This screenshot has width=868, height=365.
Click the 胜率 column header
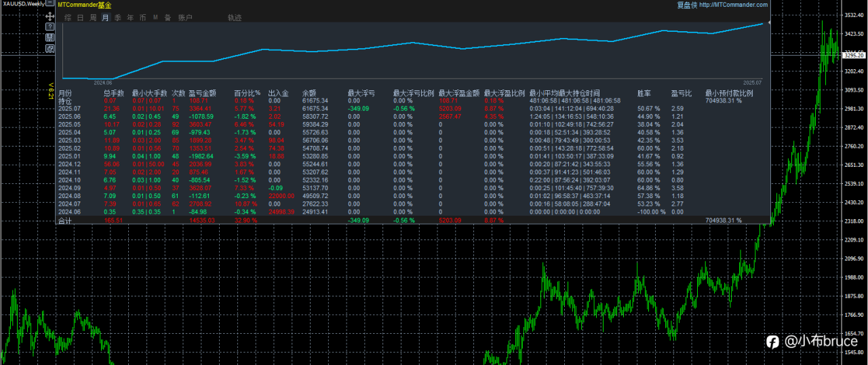pos(644,93)
